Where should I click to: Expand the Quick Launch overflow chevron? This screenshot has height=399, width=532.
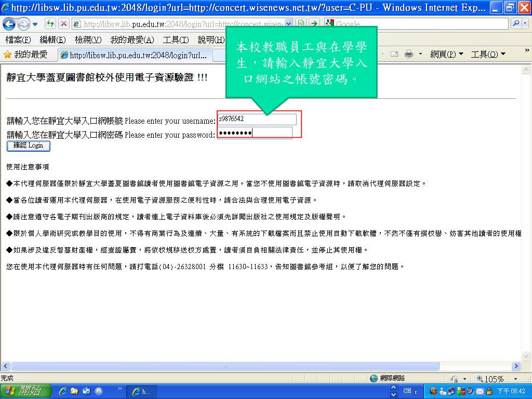click(119, 388)
